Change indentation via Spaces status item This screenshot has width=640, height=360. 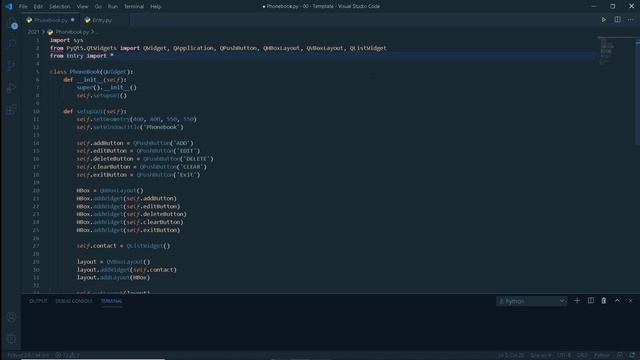pyautogui.click(x=540, y=356)
